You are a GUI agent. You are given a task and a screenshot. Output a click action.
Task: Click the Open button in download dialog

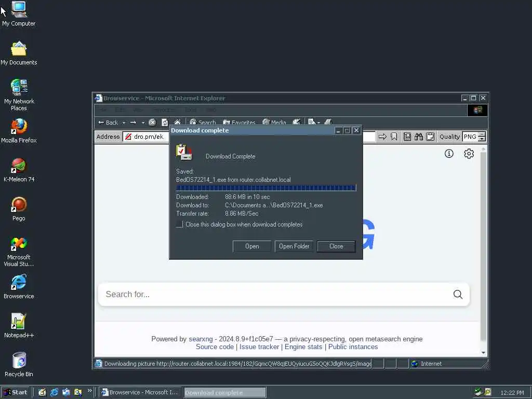252,246
